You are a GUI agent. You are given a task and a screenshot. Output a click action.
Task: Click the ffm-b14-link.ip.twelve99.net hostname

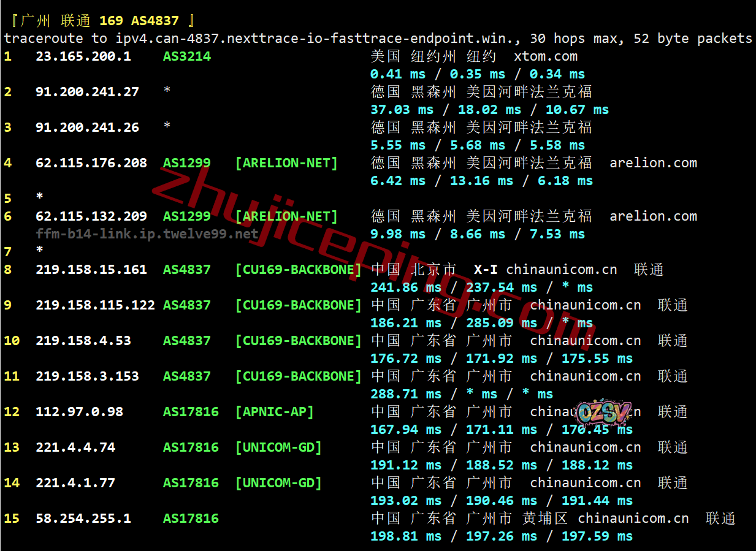click(147, 234)
